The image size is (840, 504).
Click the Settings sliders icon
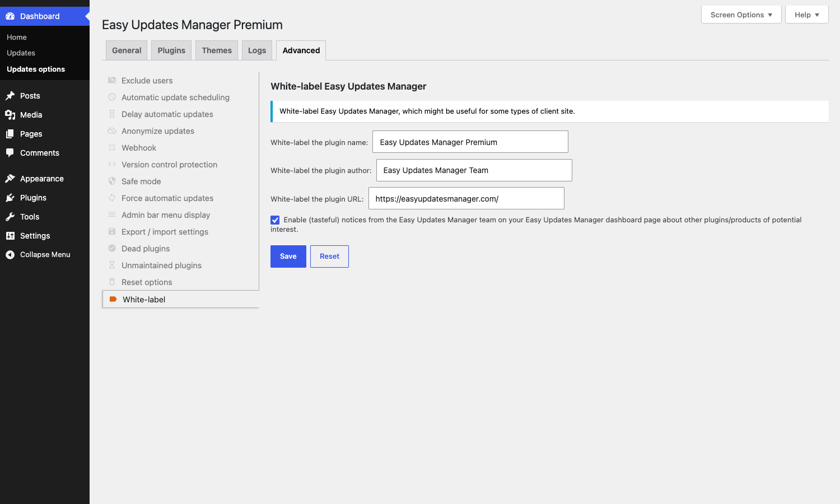(10, 236)
